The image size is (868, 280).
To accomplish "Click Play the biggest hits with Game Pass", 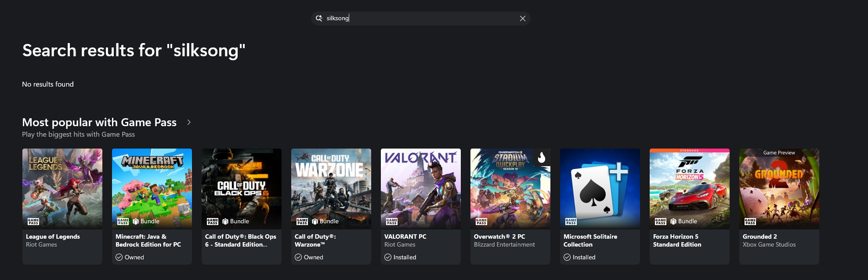I will pos(78,135).
